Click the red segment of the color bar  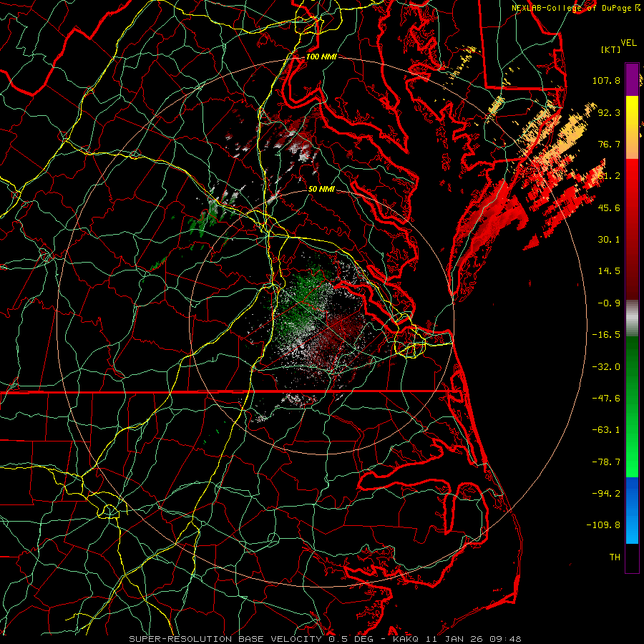(x=632, y=229)
